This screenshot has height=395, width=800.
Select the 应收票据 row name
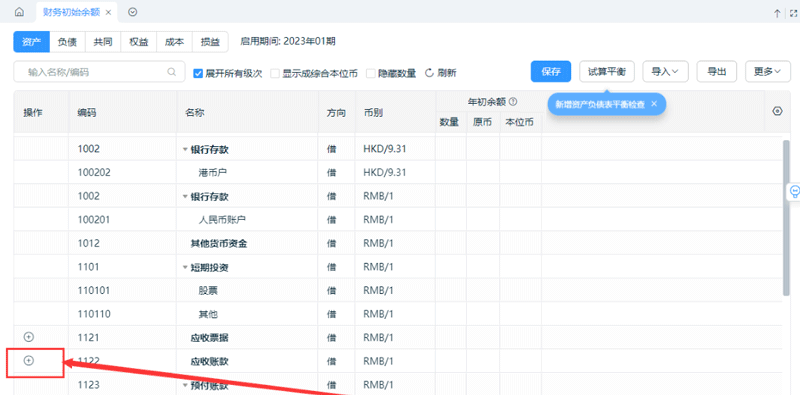209,337
